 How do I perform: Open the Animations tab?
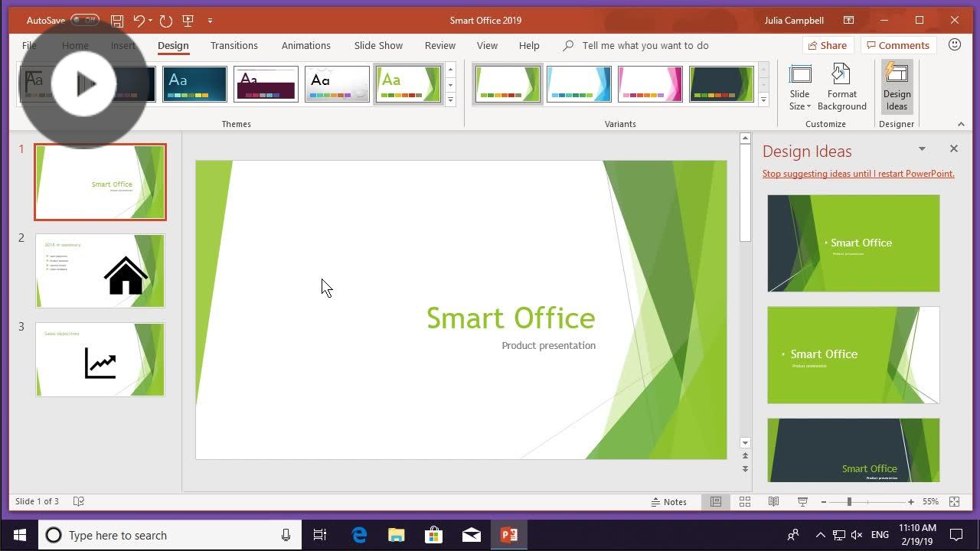click(x=305, y=46)
